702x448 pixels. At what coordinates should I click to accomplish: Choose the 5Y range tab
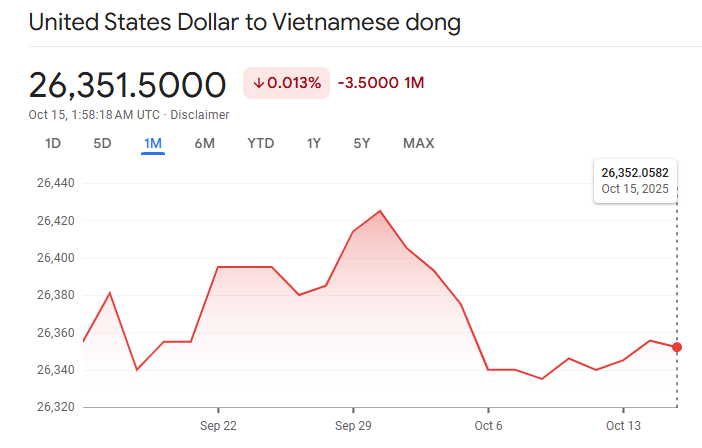pyautogui.click(x=362, y=143)
